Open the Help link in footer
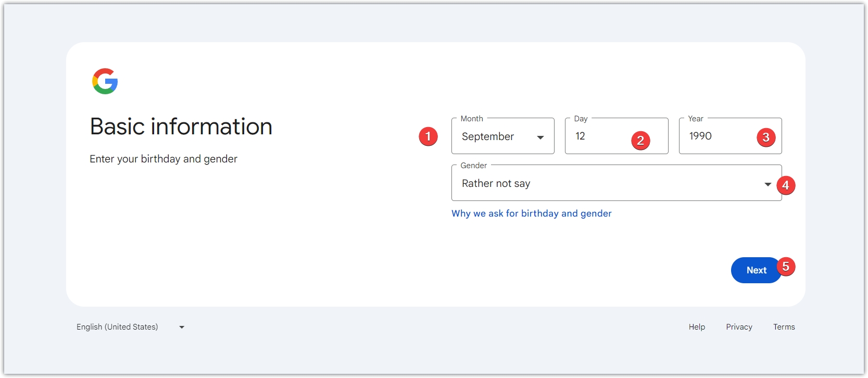The width and height of the screenshot is (868, 378). coord(697,327)
